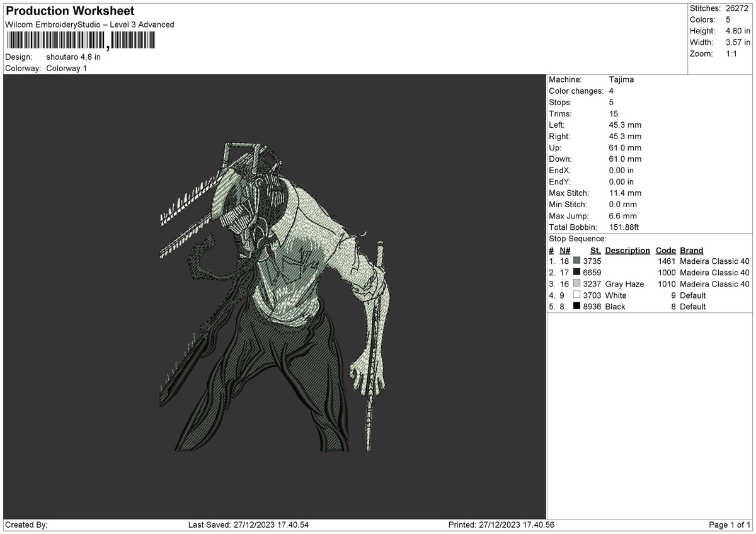Click the Code column header

pyautogui.click(x=665, y=251)
